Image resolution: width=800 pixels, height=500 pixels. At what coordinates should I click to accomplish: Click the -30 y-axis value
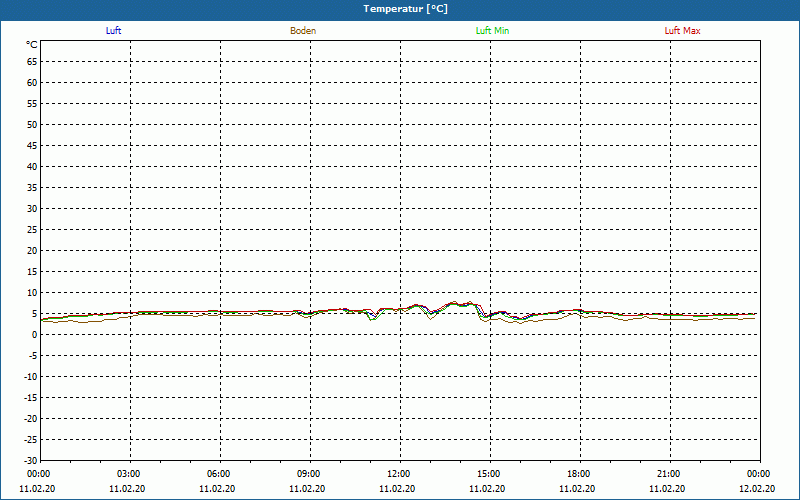(31, 460)
